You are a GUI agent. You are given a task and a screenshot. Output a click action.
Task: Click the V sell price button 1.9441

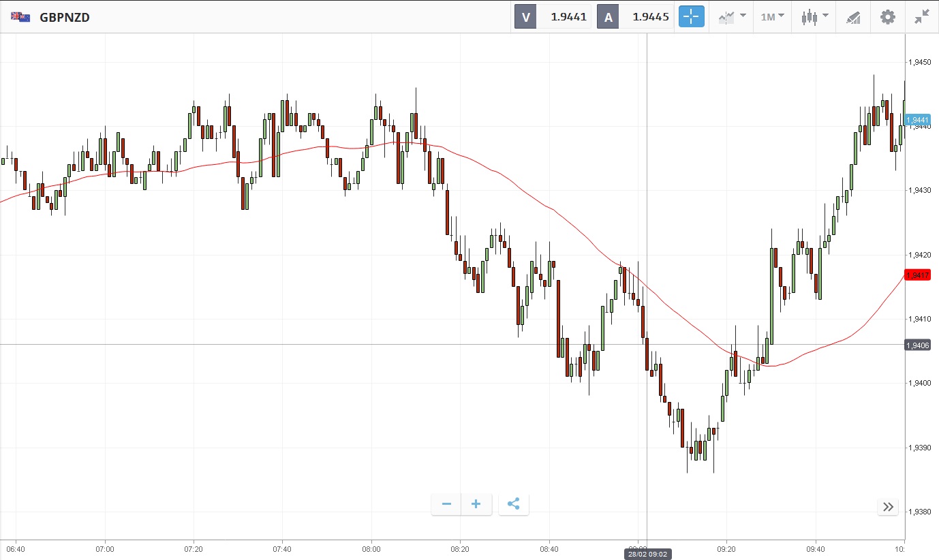[x=553, y=17]
